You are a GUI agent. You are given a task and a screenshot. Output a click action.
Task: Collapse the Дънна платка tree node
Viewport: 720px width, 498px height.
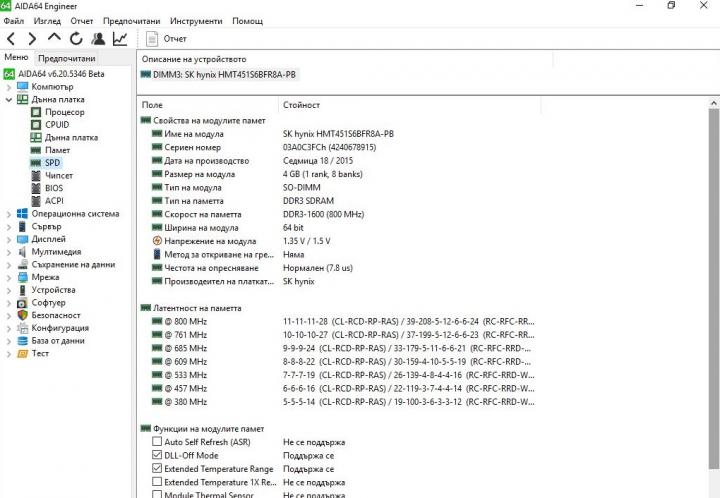point(9,99)
